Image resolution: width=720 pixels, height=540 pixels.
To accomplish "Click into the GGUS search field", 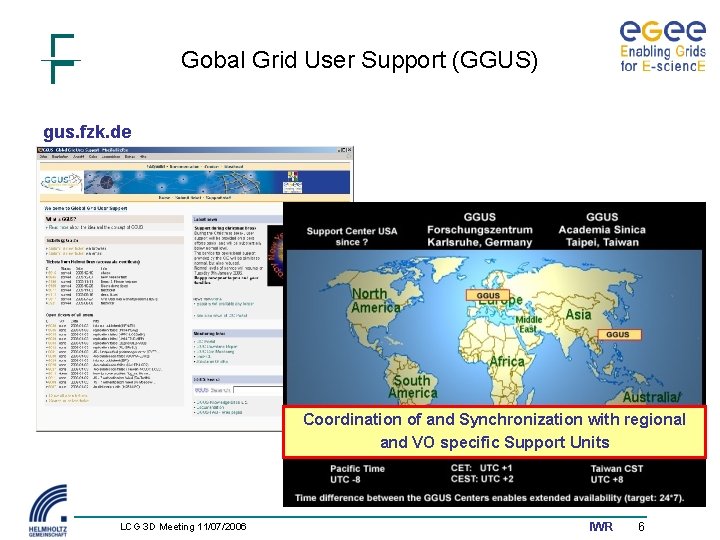I will click(258, 390).
